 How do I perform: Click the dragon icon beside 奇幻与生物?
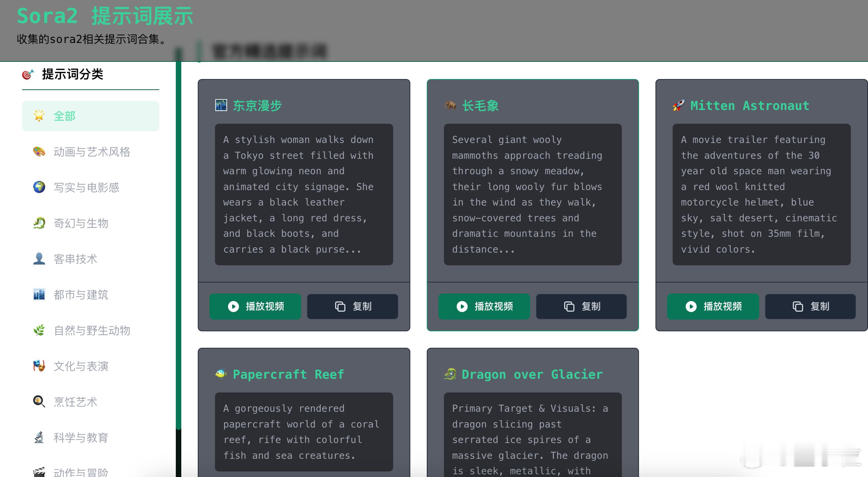click(39, 223)
